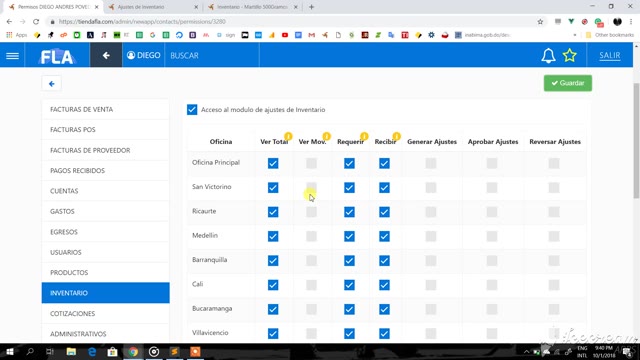The image size is (640, 360).
Task: Uncheck Requerir for Villavicencio
Action: [x=349, y=333]
